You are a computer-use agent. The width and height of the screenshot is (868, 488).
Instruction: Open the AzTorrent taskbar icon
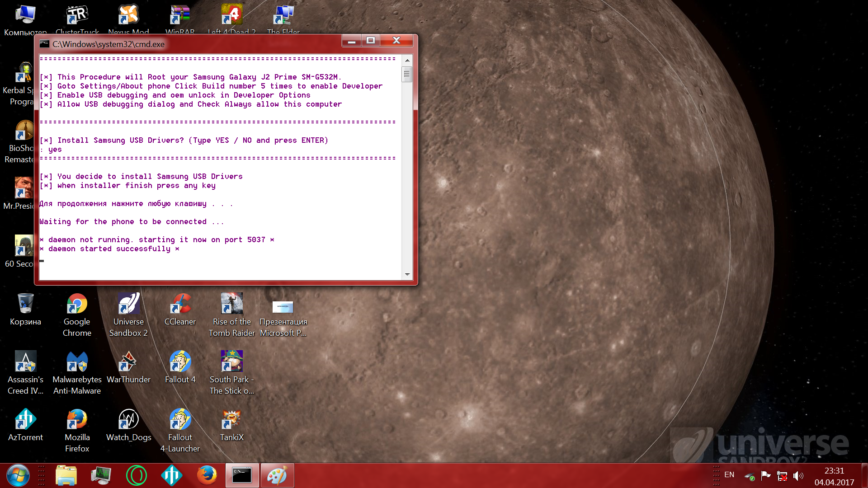(x=171, y=475)
